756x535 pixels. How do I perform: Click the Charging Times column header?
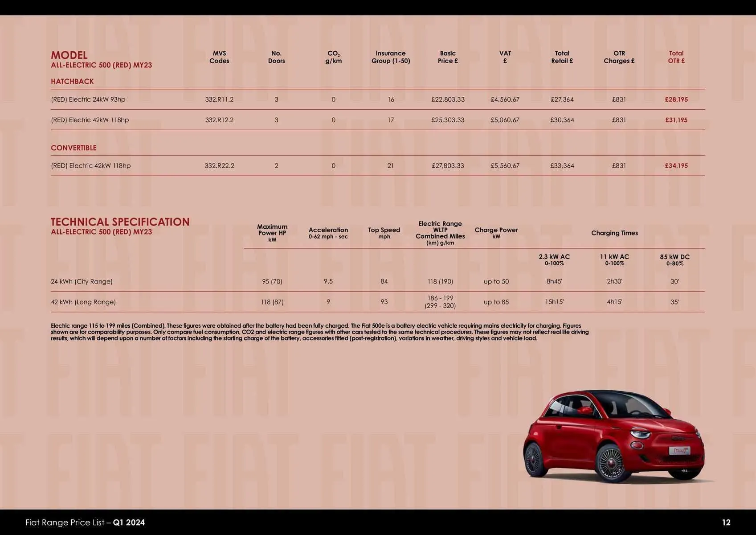click(x=615, y=233)
